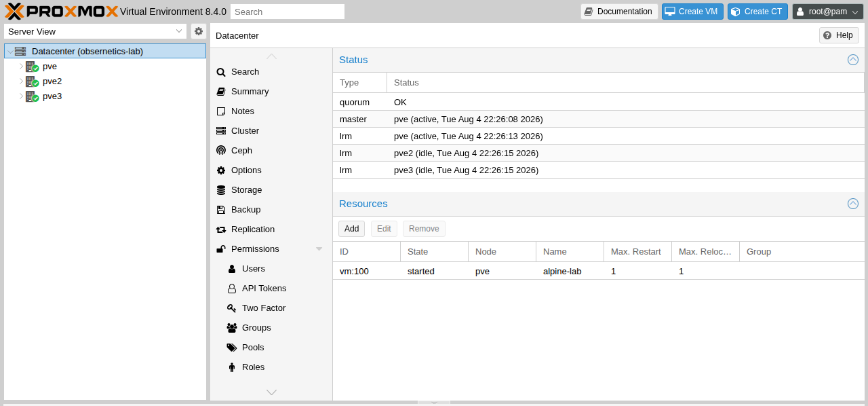This screenshot has width=868, height=406.
Task: Select the vm:100 resource row ID
Action: click(354, 272)
